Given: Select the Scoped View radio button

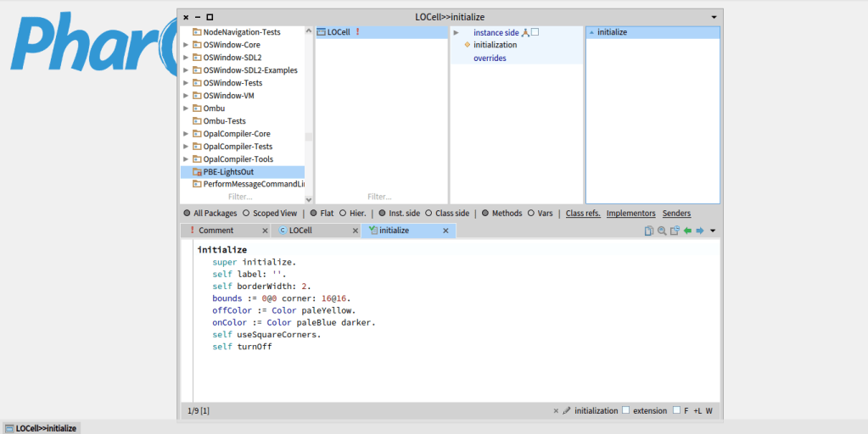Looking at the screenshot, I should coord(246,214).
